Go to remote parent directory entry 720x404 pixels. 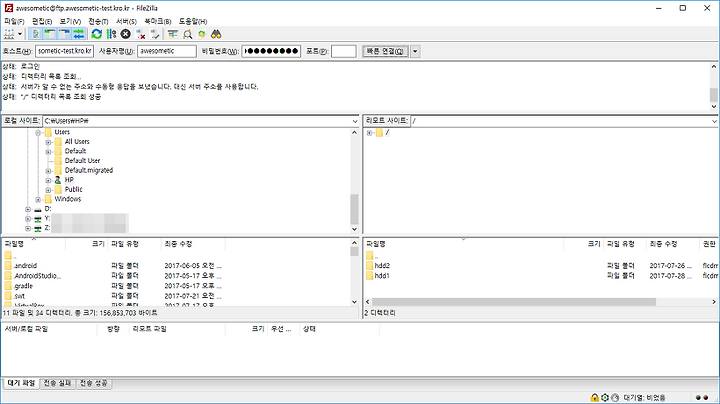click(372, 256)
